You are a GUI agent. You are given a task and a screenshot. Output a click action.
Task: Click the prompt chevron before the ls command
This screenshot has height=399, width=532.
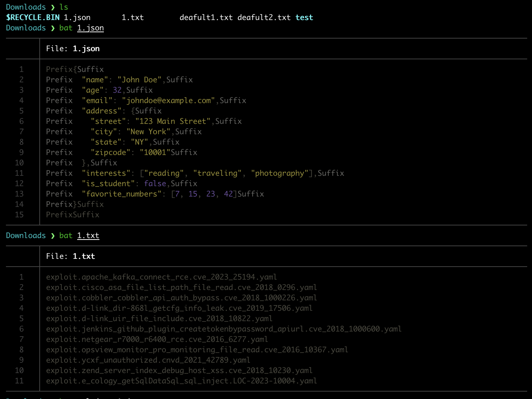click(53, 7)
